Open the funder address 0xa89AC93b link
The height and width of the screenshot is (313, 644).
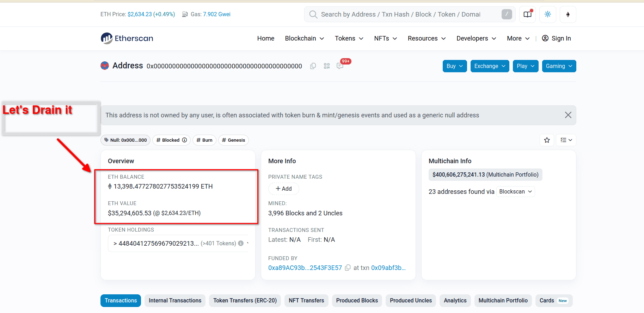tap(305, 268)
